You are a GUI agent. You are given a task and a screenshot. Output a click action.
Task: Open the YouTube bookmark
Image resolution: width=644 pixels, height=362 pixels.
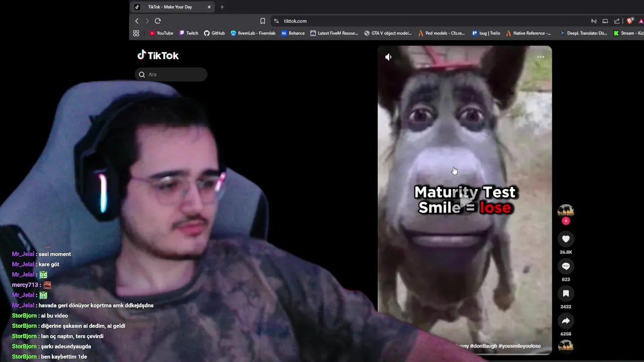(x=161, y=33)
